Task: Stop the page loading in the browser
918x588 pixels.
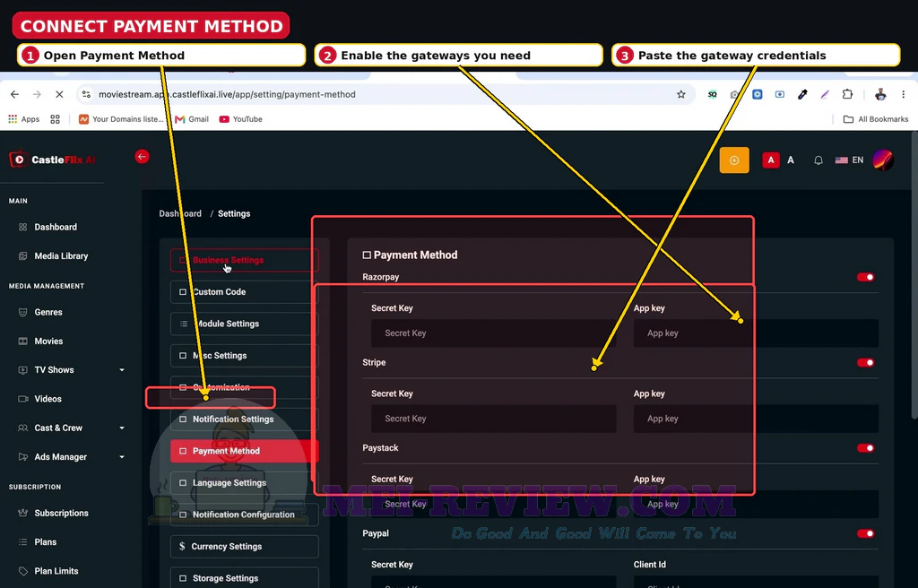Action: pos(59,94)
